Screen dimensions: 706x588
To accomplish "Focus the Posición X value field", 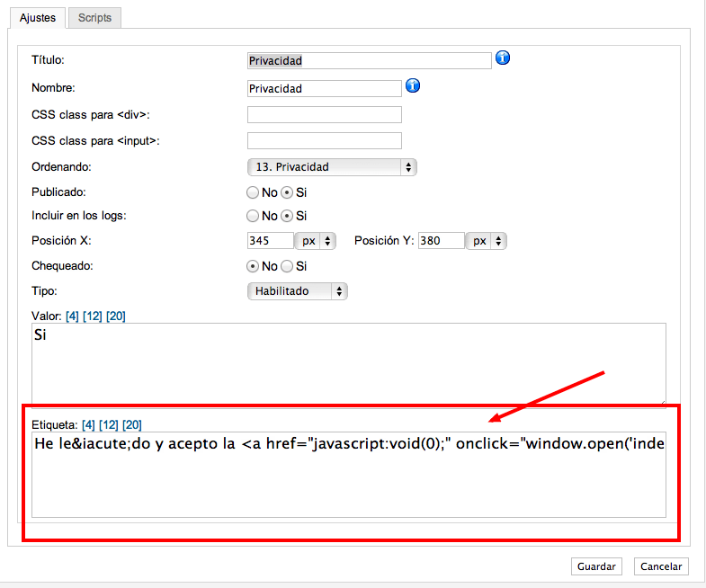I will tap(270, 241).
